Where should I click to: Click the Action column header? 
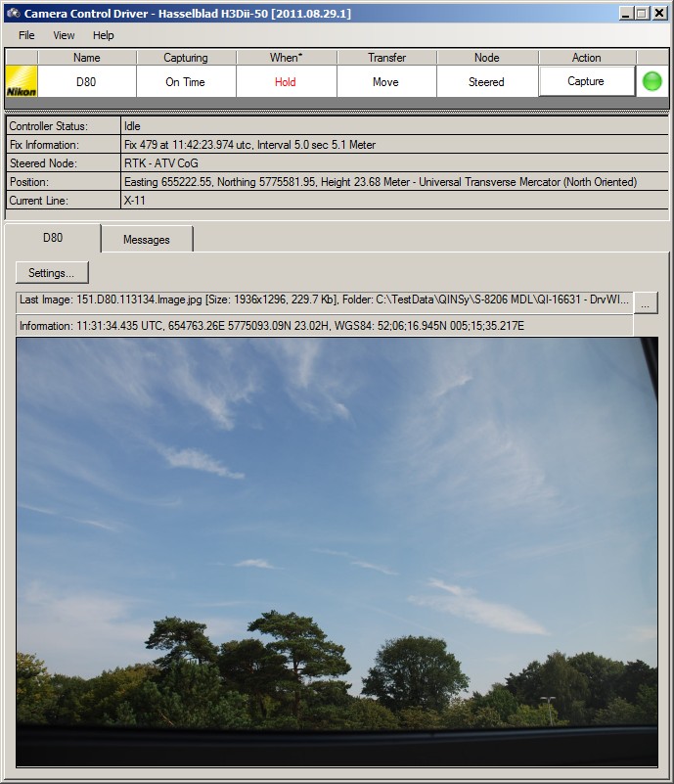[587, 58]
